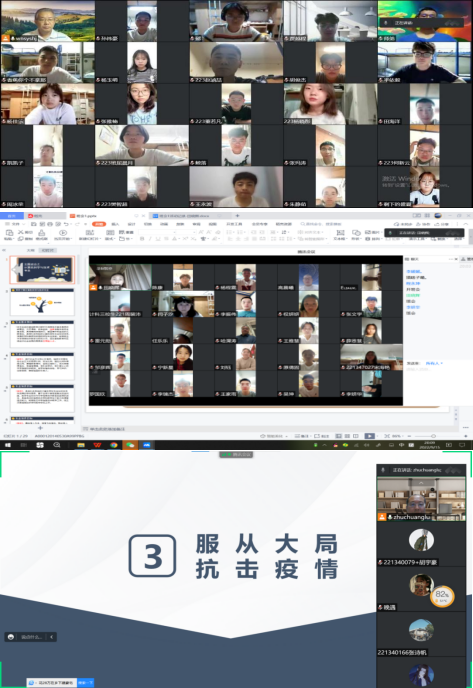The image size is (473, 688).
Task: Start slideshow from the status bar play icon
Action: [370, 436]
